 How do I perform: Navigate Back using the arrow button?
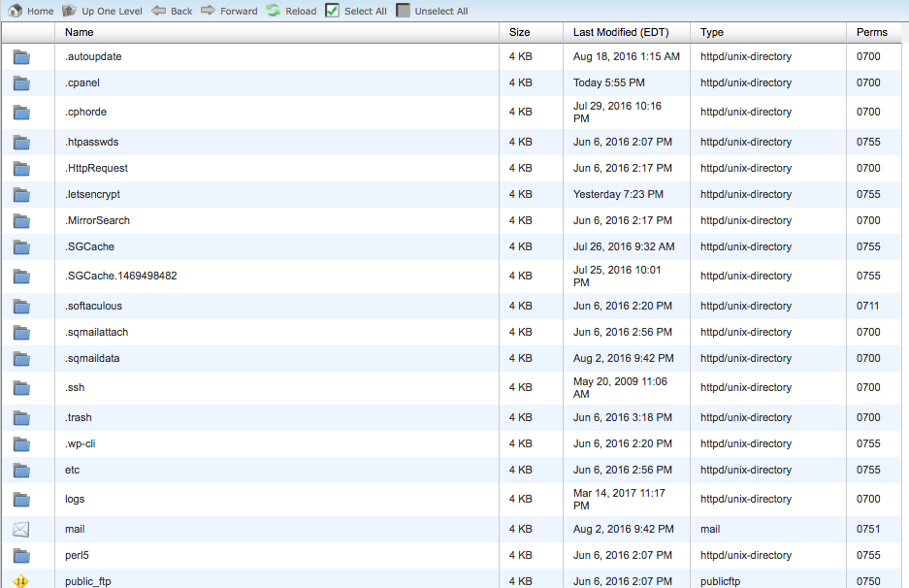point(159,11)
